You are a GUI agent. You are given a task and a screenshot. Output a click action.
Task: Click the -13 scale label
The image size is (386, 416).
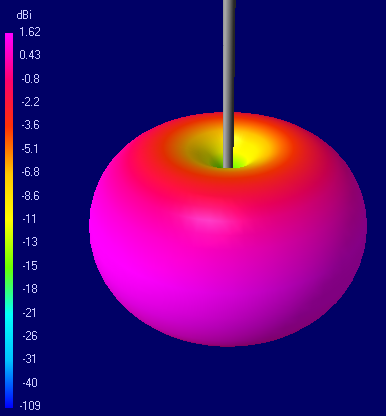pos(30,242)
